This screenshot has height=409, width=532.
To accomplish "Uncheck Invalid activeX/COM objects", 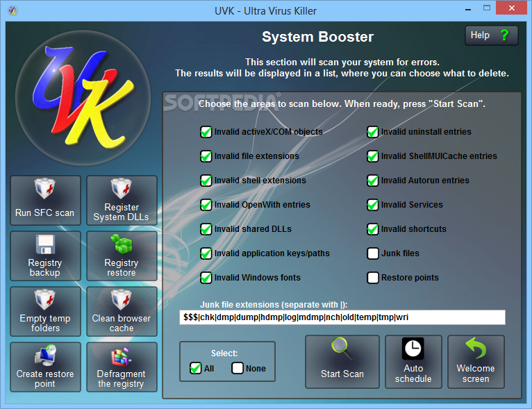I will point(206,132).
